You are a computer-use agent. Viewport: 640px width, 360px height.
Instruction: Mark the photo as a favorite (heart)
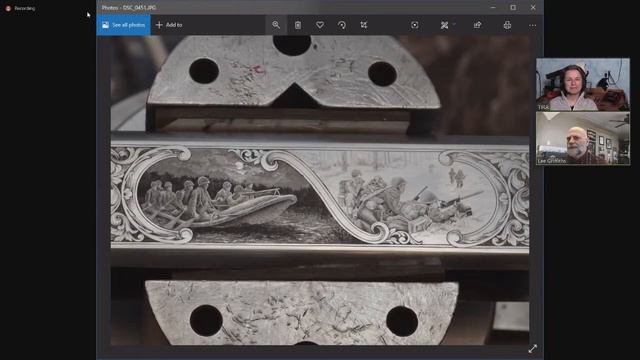[320, 25]
